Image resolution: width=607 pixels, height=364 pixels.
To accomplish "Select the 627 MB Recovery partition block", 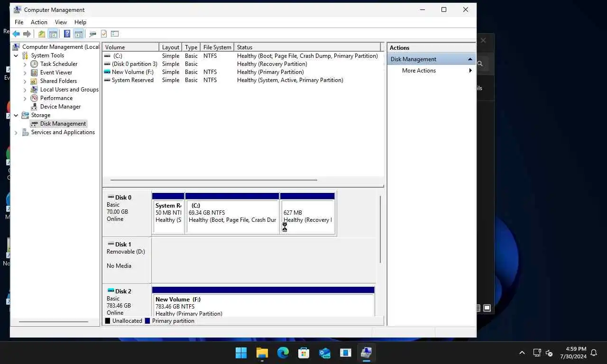I will (x=307, y=213).
